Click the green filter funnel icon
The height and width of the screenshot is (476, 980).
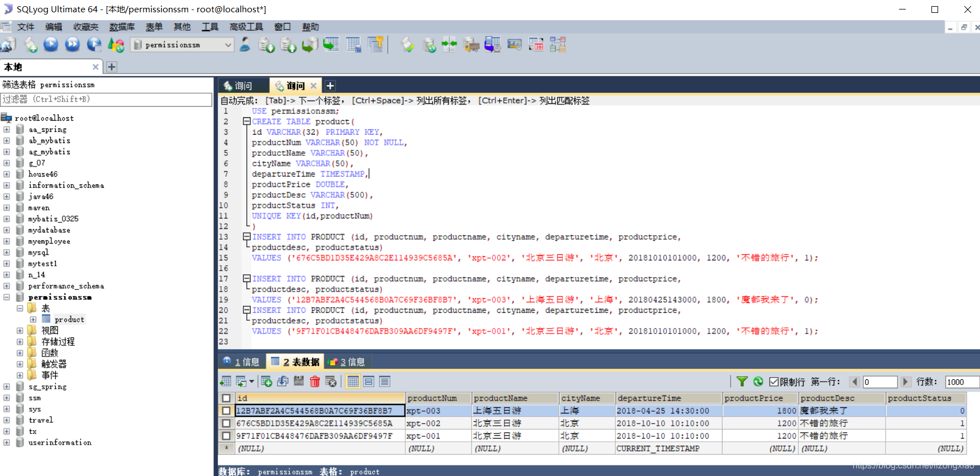(x=742, y=382)
